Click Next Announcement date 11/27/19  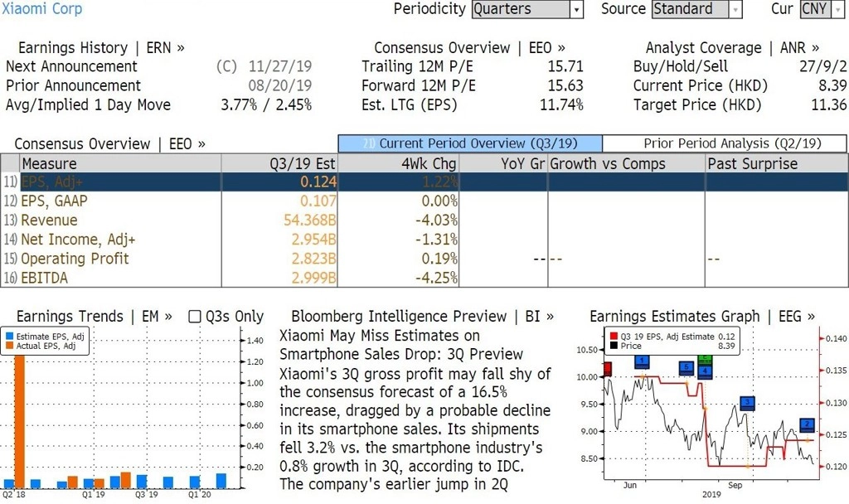tap(280, 66)
